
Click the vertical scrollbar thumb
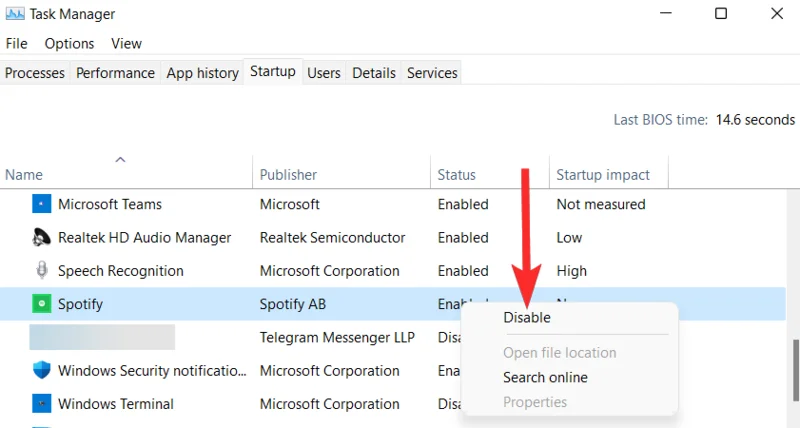click(795, 369)
